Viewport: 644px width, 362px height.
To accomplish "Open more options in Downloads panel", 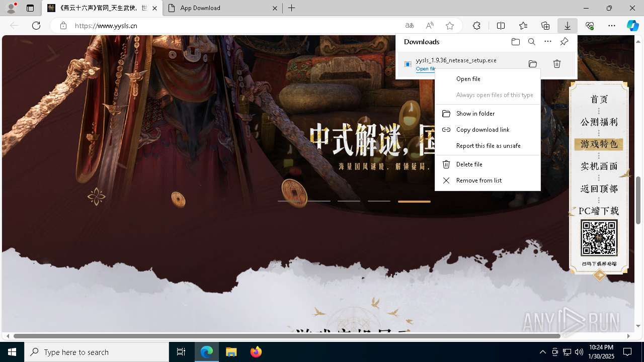I will pos(548,42).
